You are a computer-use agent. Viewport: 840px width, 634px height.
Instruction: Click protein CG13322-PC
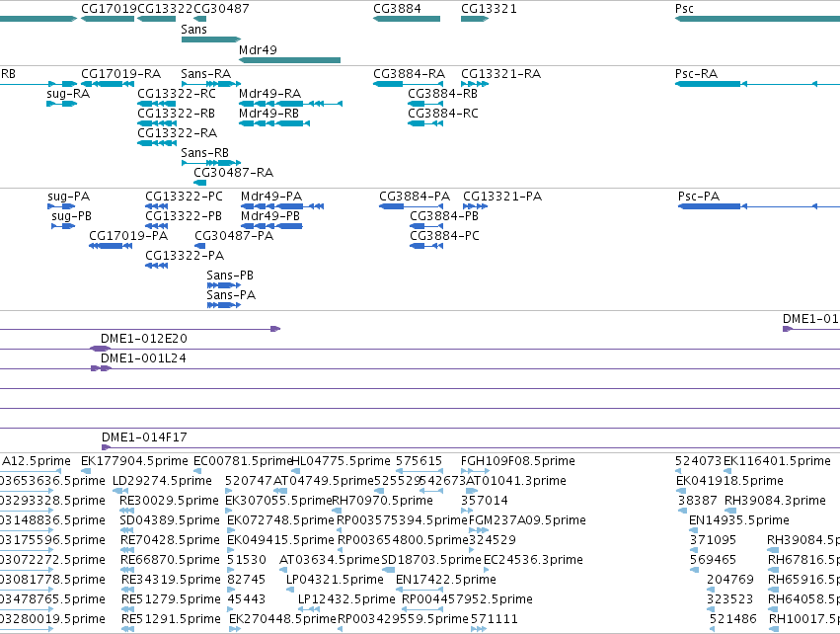coord(184,197)
